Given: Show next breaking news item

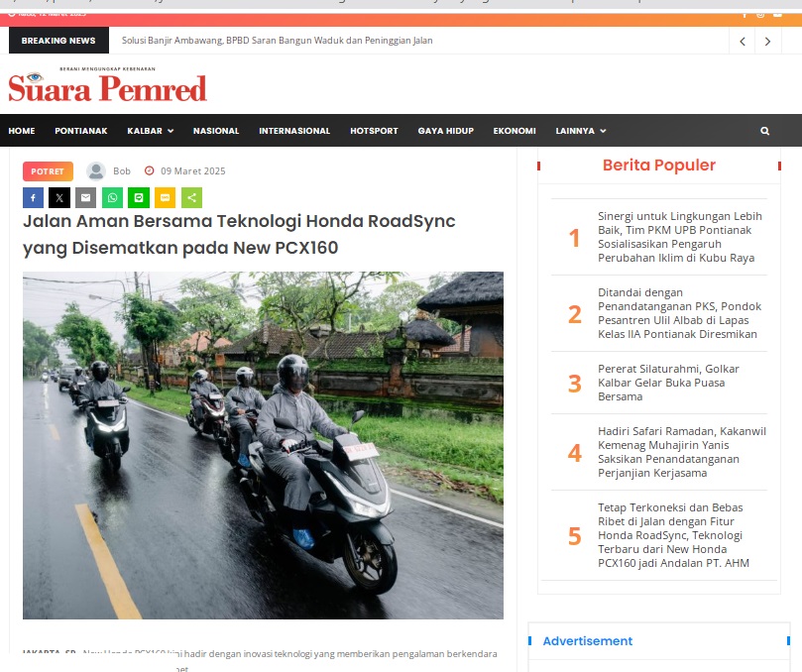Looking at the screenshot, I should pos(767,42).
